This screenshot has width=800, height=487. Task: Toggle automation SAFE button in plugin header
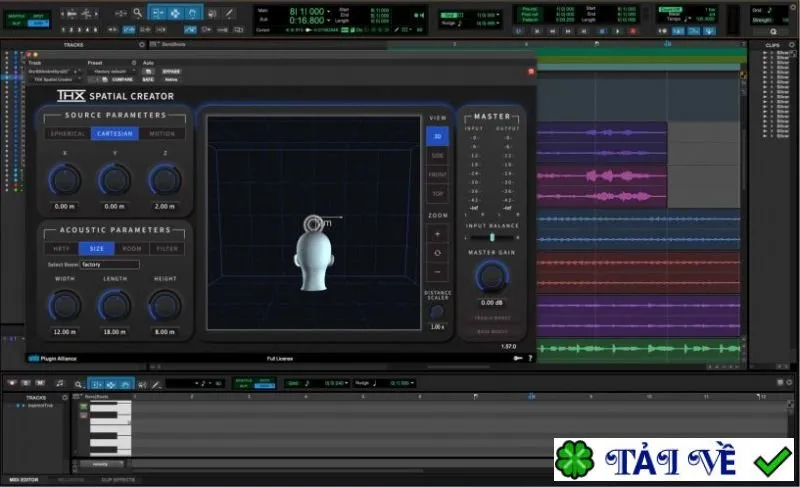[148, 80]
